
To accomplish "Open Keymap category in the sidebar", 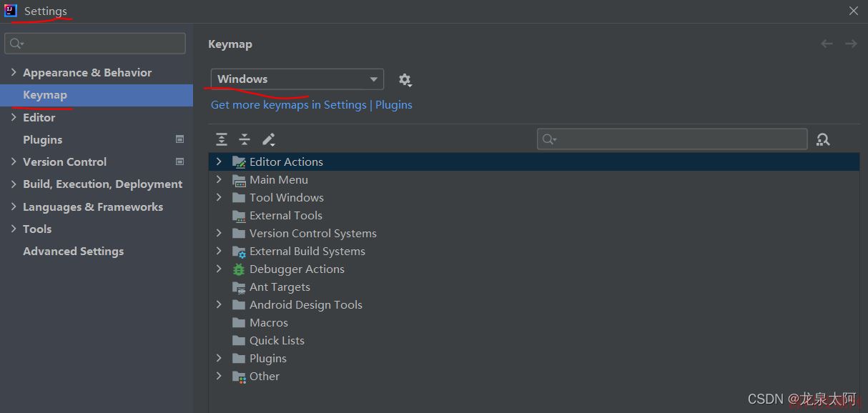I will [45, 95].
